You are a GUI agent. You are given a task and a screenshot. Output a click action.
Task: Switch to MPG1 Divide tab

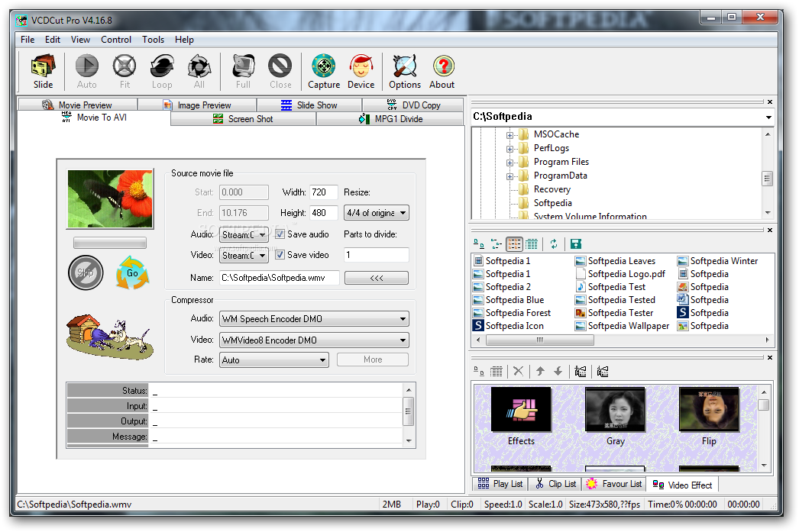(x=390, y=118)
